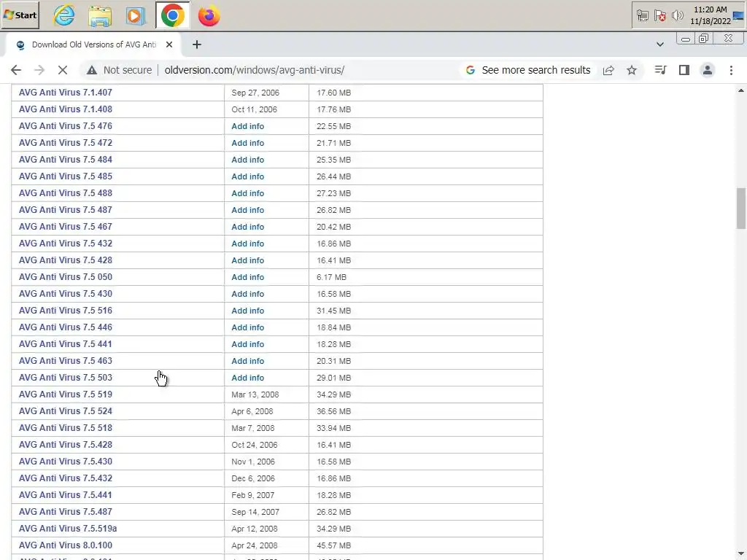747x560 pixels.
Task: Click the page vertical scrollbar thumb
Action: [741, 208]
